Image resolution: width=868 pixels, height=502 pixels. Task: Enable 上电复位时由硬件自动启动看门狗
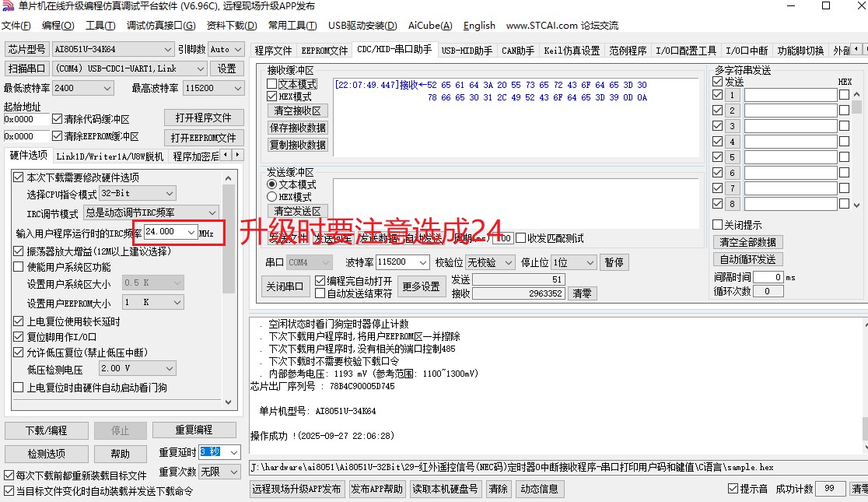[18, 388]
